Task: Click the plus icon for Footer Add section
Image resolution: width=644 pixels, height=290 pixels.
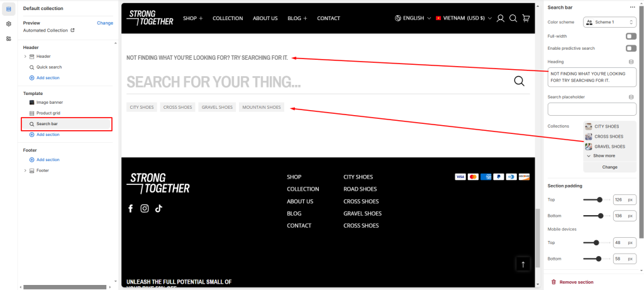Action: click(32, 159)
